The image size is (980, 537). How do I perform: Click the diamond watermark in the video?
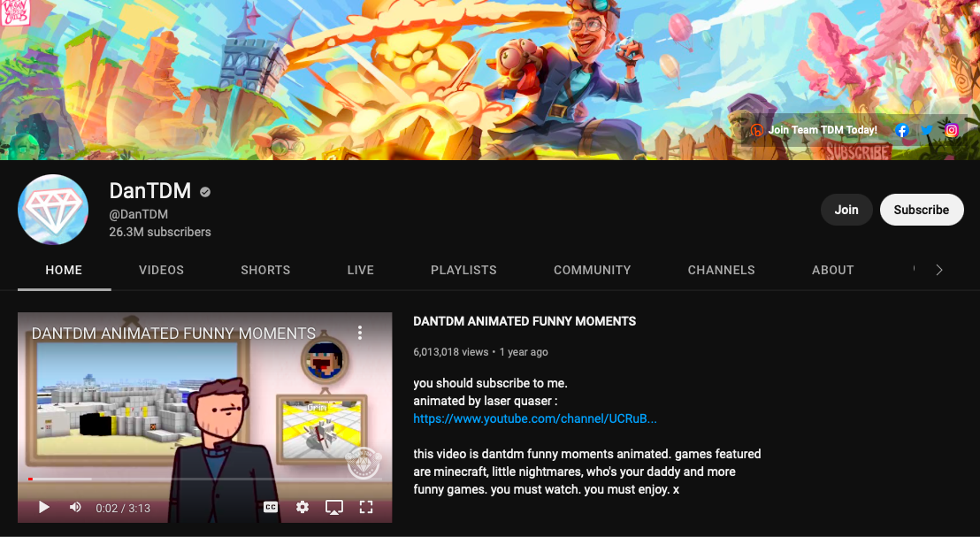point(364,463)
